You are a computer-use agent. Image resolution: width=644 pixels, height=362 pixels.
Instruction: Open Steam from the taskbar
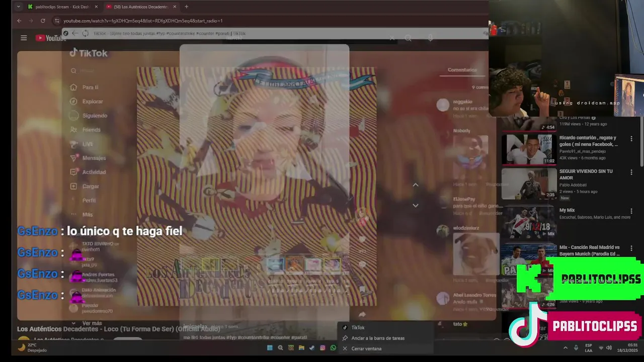[x=312, y=348]
